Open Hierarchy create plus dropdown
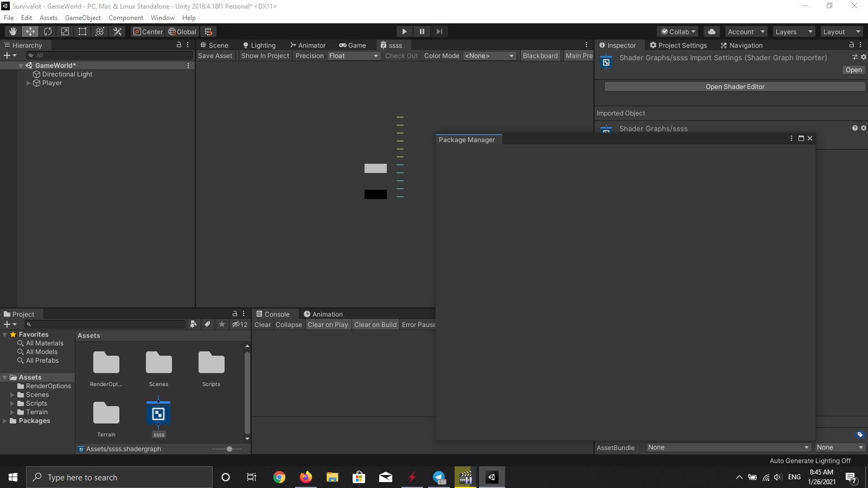 point(10,55)
